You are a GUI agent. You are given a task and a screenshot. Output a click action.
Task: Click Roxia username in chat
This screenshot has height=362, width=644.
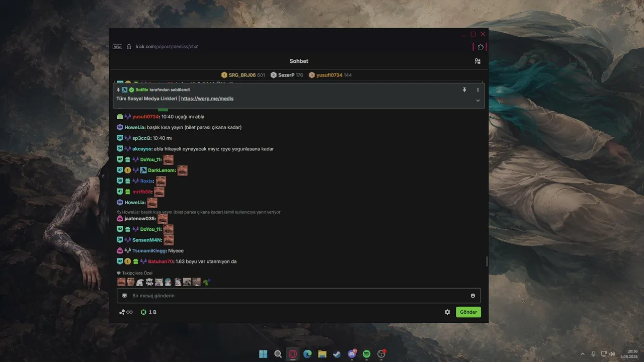pos(147,181)
